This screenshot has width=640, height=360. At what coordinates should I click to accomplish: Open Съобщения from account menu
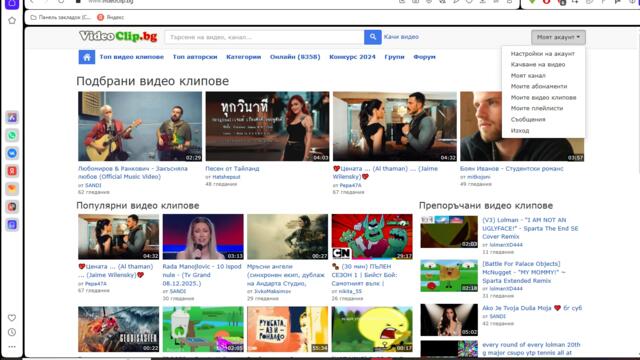click(528, 119)
